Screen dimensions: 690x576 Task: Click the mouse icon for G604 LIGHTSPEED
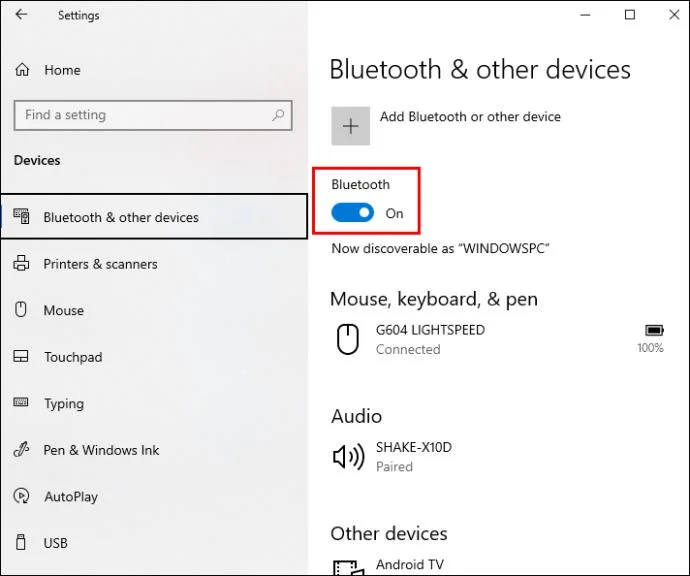tap(348, 339)
